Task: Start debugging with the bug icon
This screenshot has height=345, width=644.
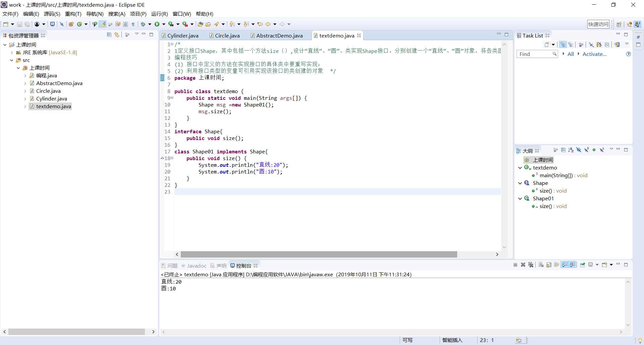Action: pyautogui.click(x=143, y=24)
